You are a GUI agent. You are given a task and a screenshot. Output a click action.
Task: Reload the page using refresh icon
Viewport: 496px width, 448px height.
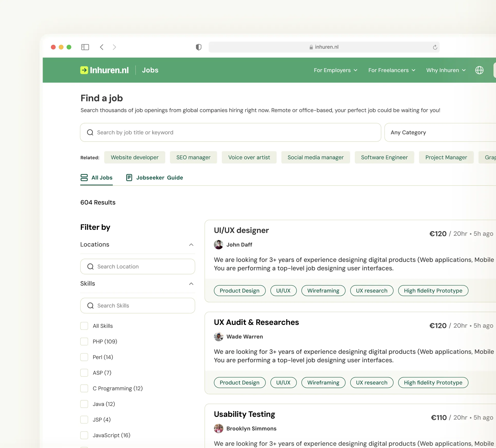tap(435, 47)
